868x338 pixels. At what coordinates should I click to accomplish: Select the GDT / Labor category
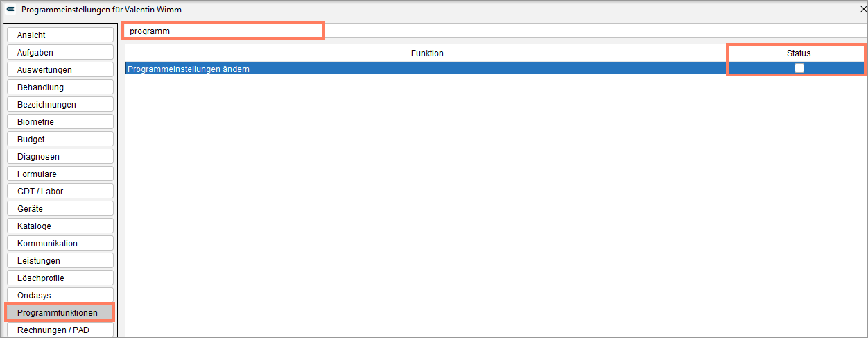[x=60, y=191]
